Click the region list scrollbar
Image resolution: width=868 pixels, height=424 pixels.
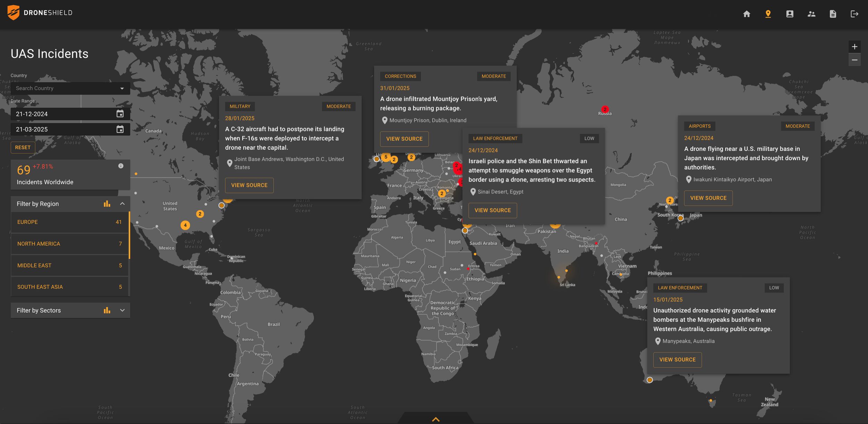point(129,236)
